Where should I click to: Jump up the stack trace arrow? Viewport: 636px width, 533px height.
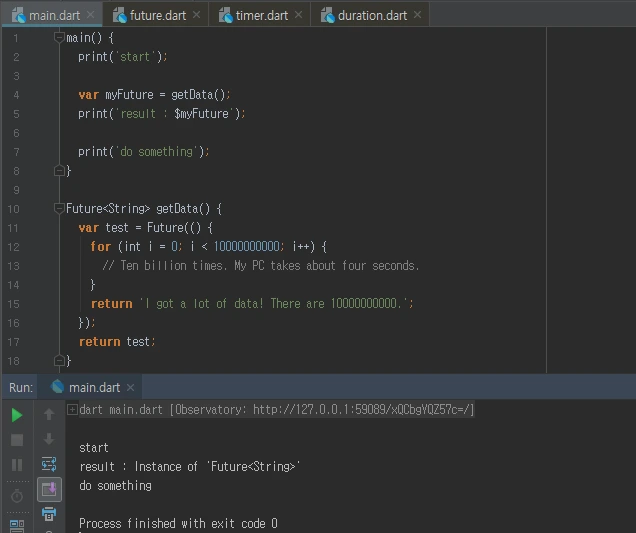49,414
